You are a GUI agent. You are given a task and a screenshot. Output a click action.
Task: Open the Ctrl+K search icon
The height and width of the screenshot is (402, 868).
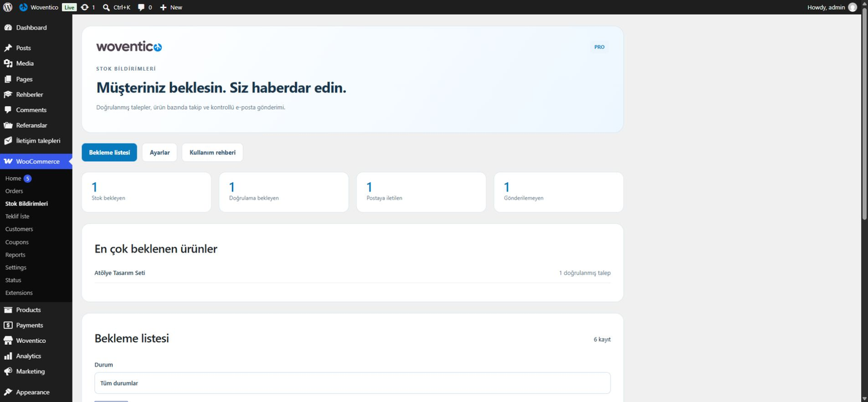[x=107, y=7]
